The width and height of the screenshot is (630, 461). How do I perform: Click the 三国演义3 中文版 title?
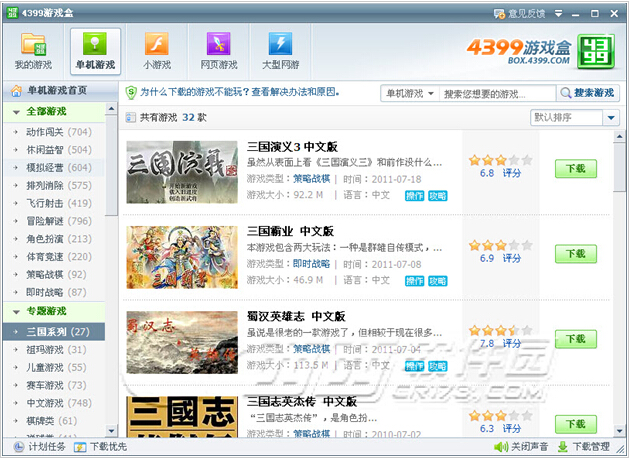tap(292, 147)
